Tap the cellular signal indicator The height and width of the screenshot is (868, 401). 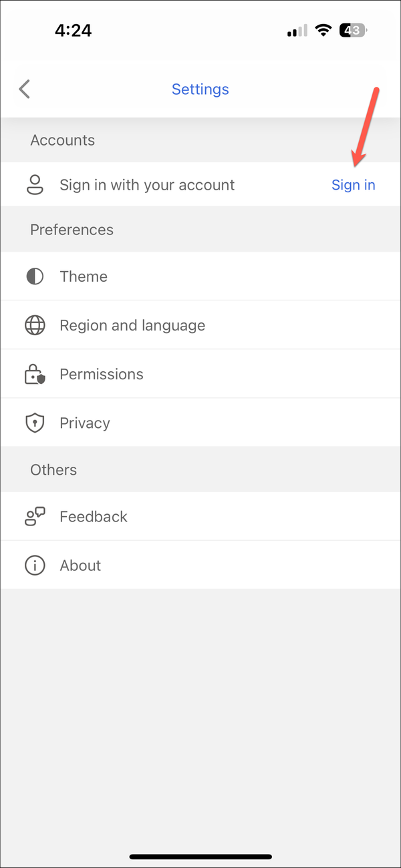click(296, 30)
